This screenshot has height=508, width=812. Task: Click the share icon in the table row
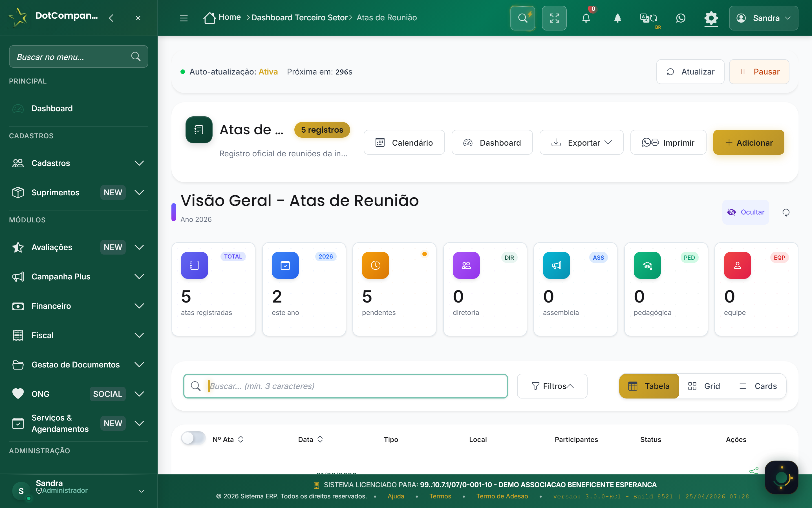(754, 470)
